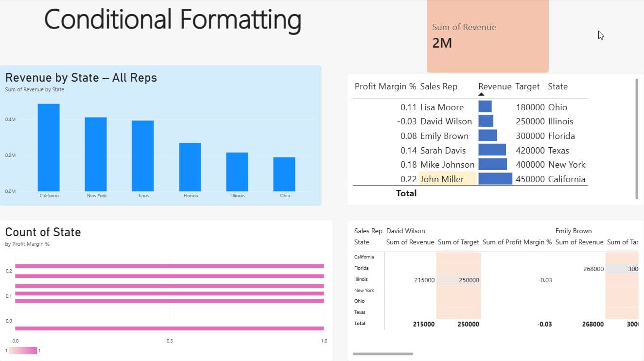The image size is (644, 361).
Task: Click the top pink bar in Count of State
Action: [169, 266]
